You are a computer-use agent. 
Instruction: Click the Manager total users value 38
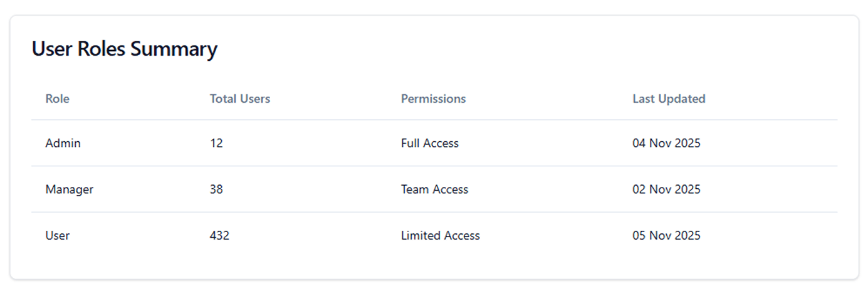point(216,189)
